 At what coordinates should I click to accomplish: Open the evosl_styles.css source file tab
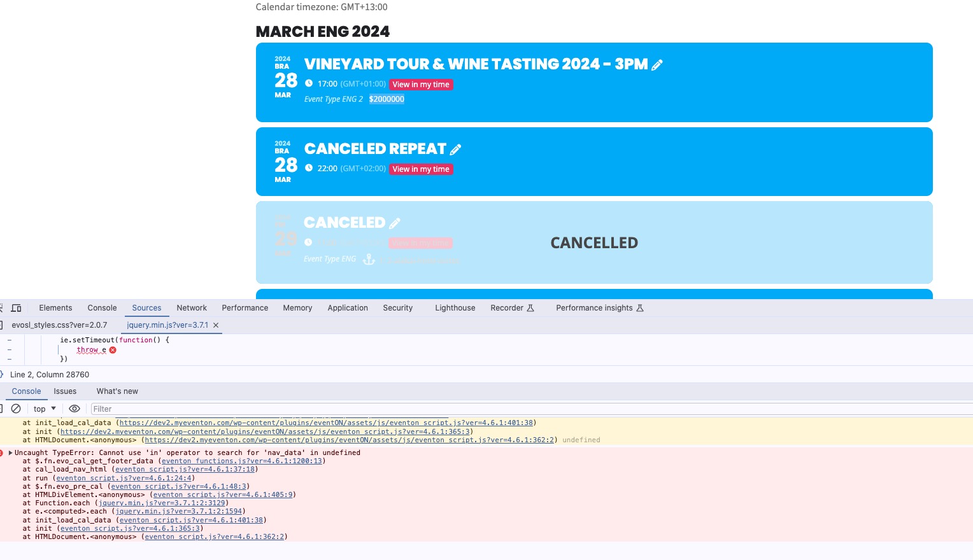pos(59,325)
